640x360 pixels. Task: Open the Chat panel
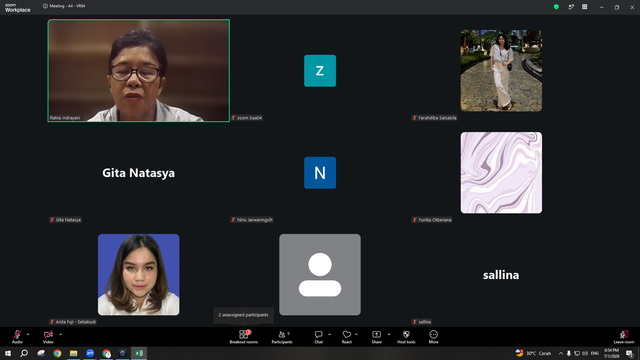(318, 336)
